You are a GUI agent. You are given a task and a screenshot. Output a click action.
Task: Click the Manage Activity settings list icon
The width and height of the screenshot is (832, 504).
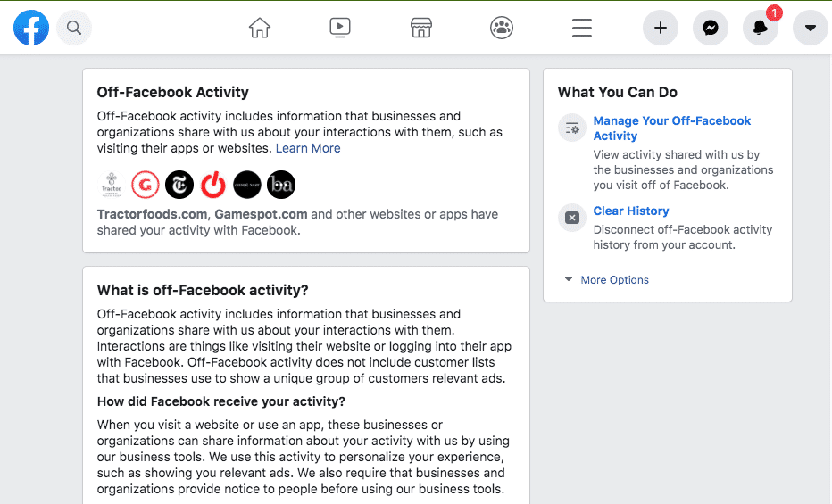[x=572, y=128]
